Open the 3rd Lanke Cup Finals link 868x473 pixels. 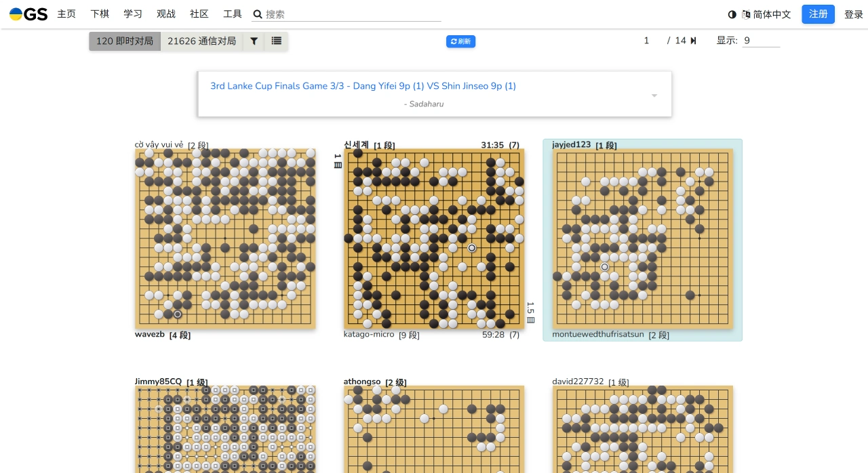(x=363, y=86)
